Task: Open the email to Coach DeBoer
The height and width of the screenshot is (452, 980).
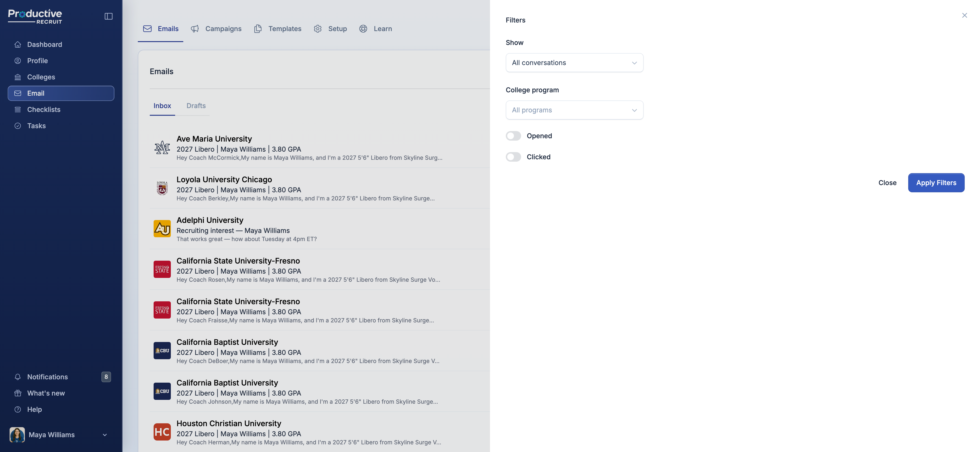Action: (x=320, y=351)
